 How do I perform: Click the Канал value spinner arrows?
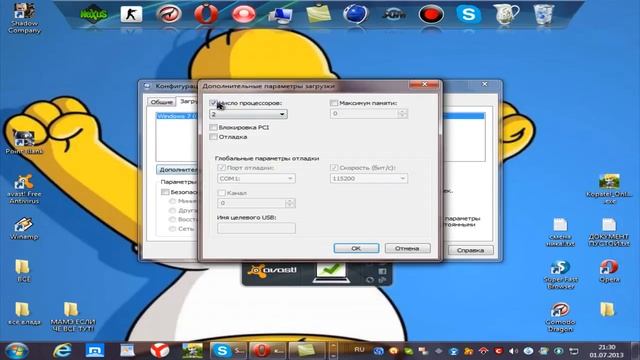(290, 203)
